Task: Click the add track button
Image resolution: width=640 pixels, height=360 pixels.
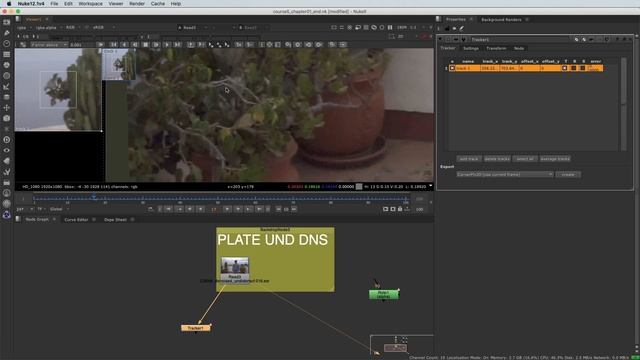Action: coord(469,159)
